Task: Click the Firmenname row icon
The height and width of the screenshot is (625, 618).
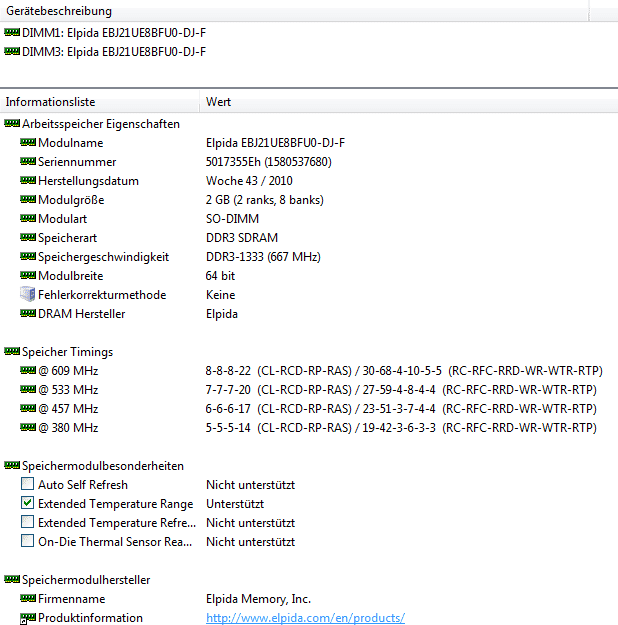Action: pos(28,598)
